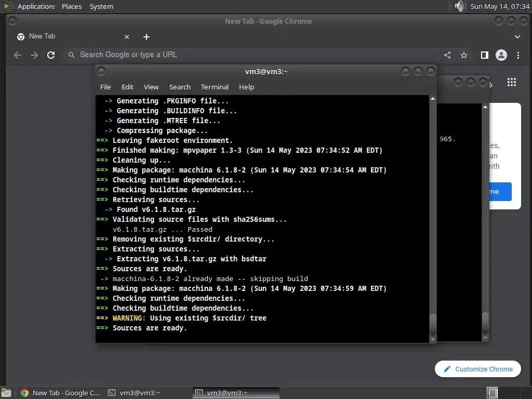This screenshot has width=532, height=399.
Task: Switch to active vm3@vm3:~ taskbar item
Action: (x=236, y=393)
